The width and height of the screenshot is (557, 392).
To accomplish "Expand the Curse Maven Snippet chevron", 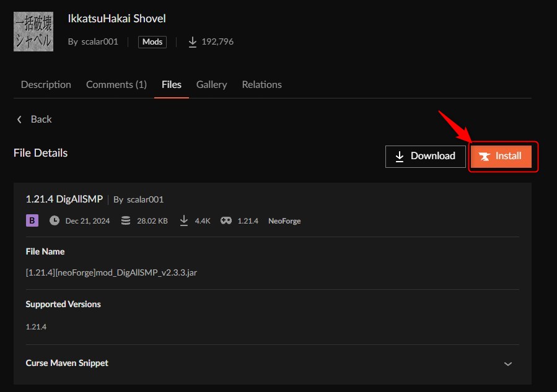I will click(508, 364).
